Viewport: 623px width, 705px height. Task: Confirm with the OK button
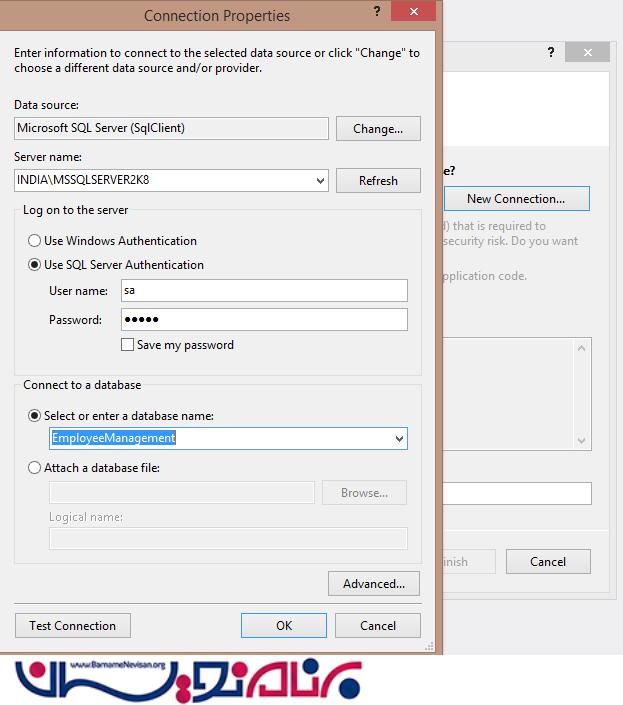[284, 626]
